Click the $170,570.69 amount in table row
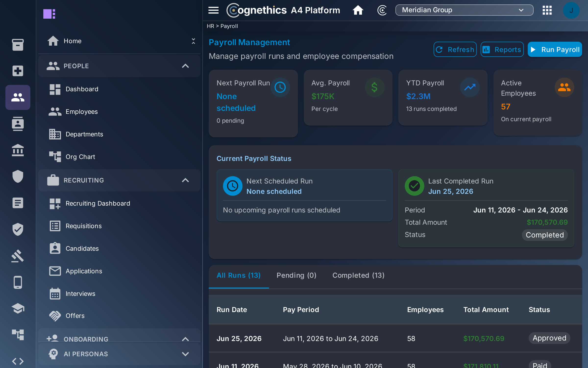Viewport: 588px width, 368px height. (x=484, y=339)
